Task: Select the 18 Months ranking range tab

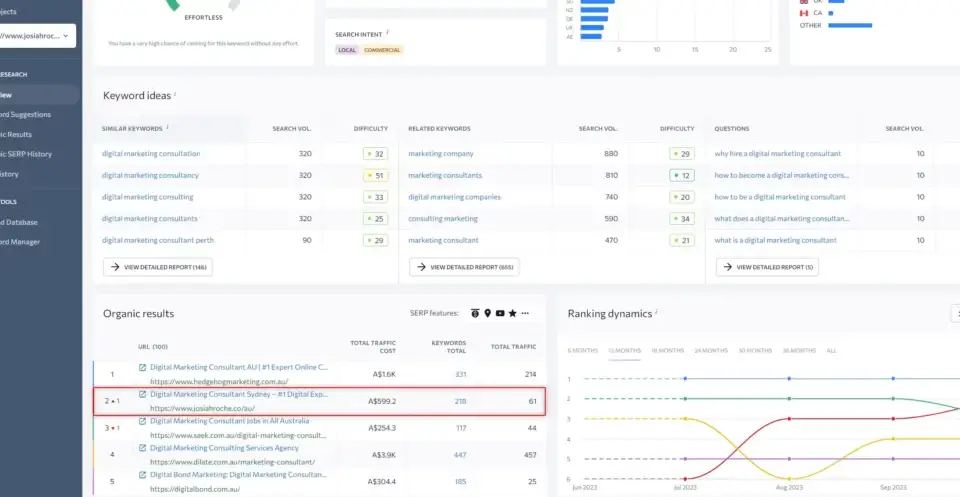Action: tap(667, 351)
